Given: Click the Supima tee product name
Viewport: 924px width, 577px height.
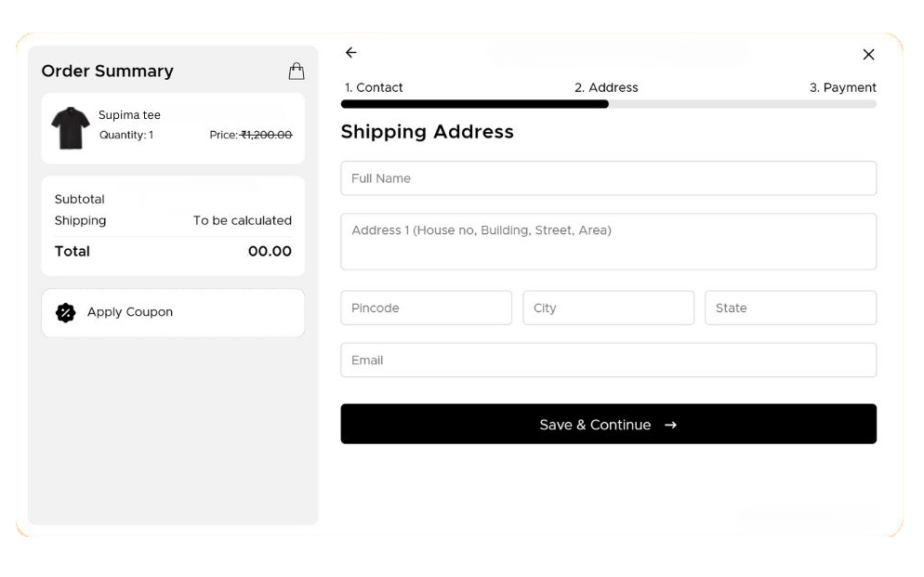Looking at the screenshot, I should (129, 115).
